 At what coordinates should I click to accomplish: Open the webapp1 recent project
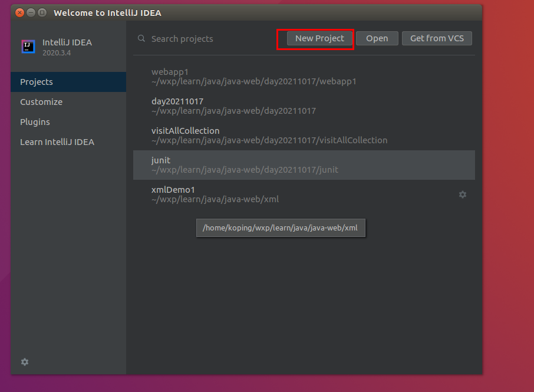(x=304, y=77)
